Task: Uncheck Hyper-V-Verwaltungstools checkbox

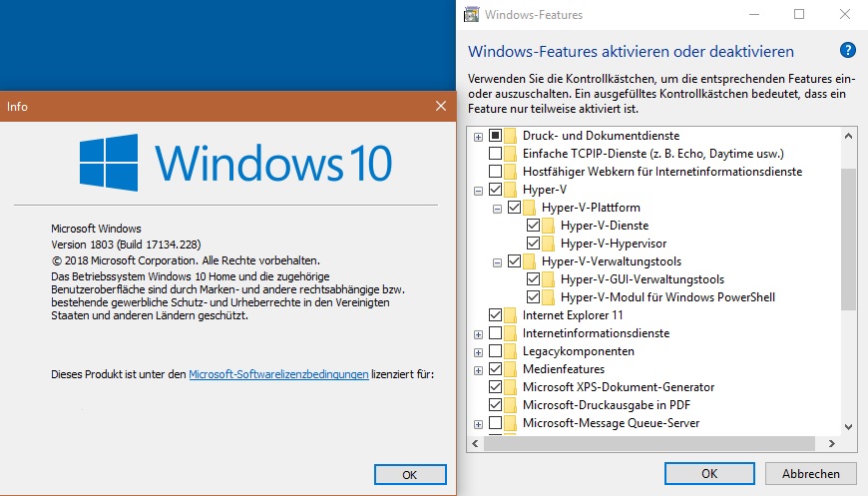Action: (514, 260)
